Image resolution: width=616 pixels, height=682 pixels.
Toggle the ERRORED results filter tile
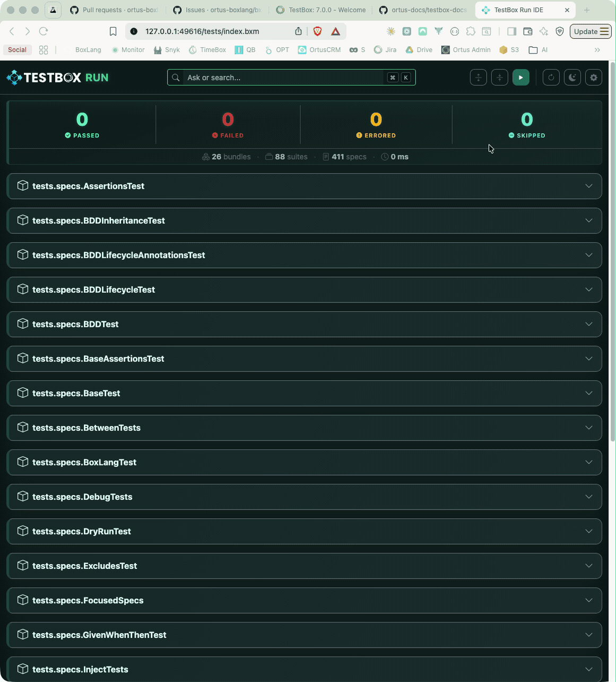click(x=376, y=125)
